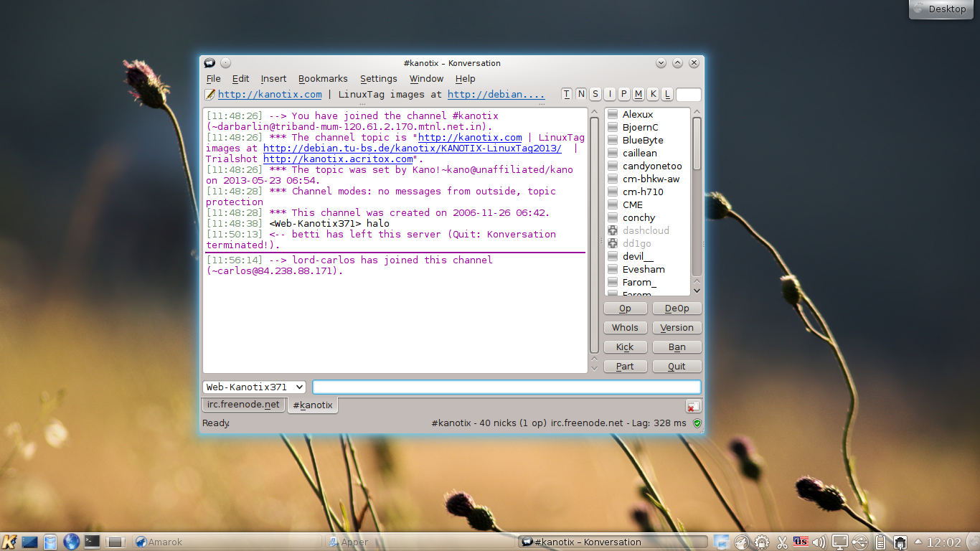Focus the chat message input field
The width and height of the screenshot is (980, 551).
click(x=507, y=387)
